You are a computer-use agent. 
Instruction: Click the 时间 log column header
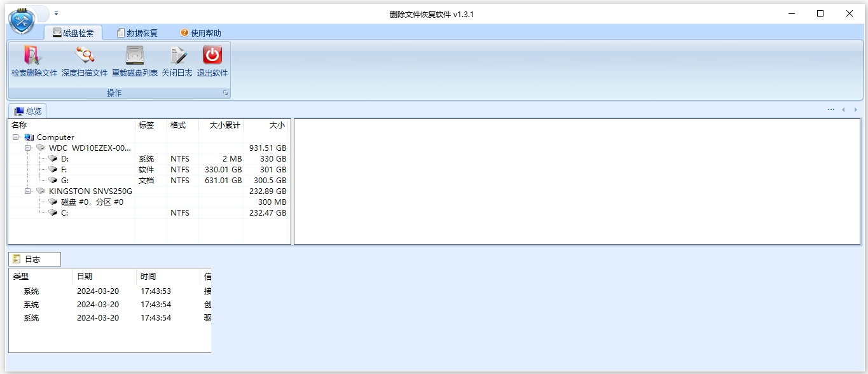(x=169, y=277)
